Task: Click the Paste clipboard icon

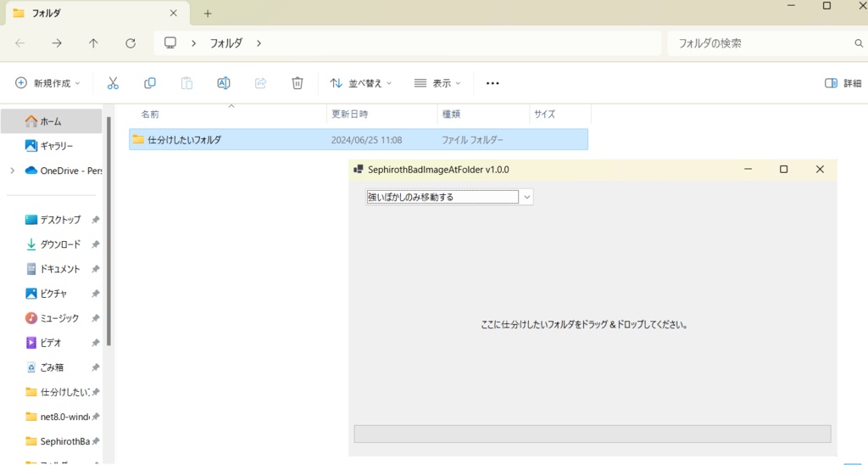Action: tap(186, 83)
